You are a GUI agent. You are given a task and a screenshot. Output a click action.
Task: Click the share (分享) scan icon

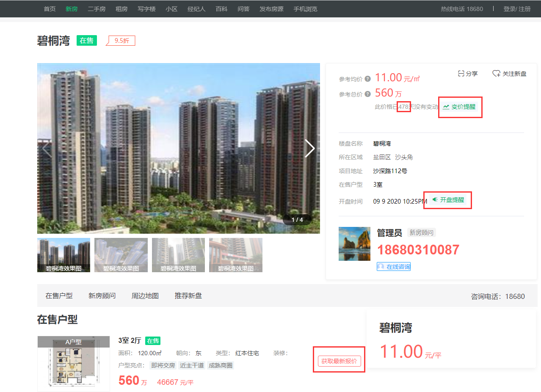(x=461, y=74)
